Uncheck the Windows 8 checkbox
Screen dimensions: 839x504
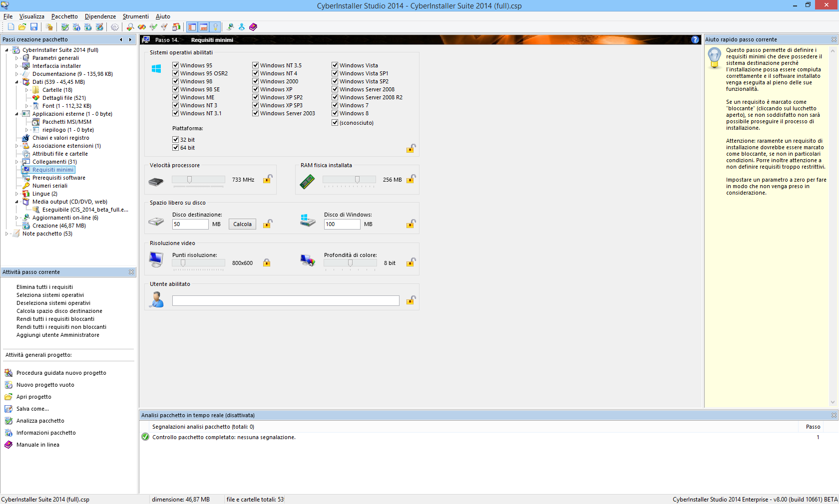pyautogui.click(x=335, y=113)
